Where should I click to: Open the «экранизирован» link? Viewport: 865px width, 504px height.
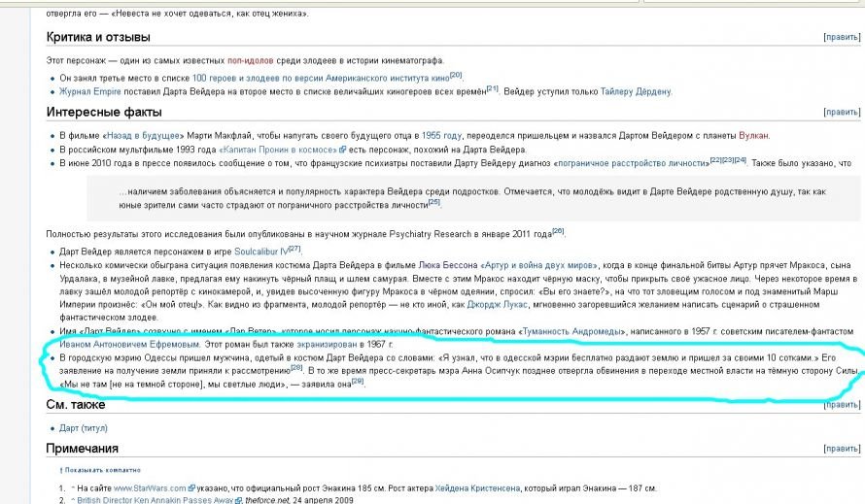click(328, 344)
